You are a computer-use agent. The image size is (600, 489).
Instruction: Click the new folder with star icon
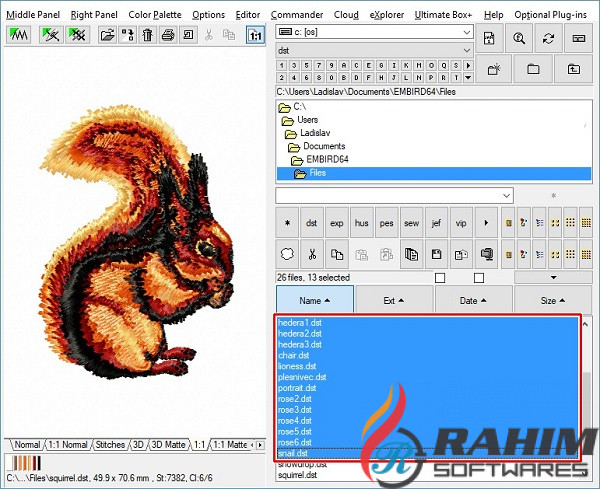494,69
